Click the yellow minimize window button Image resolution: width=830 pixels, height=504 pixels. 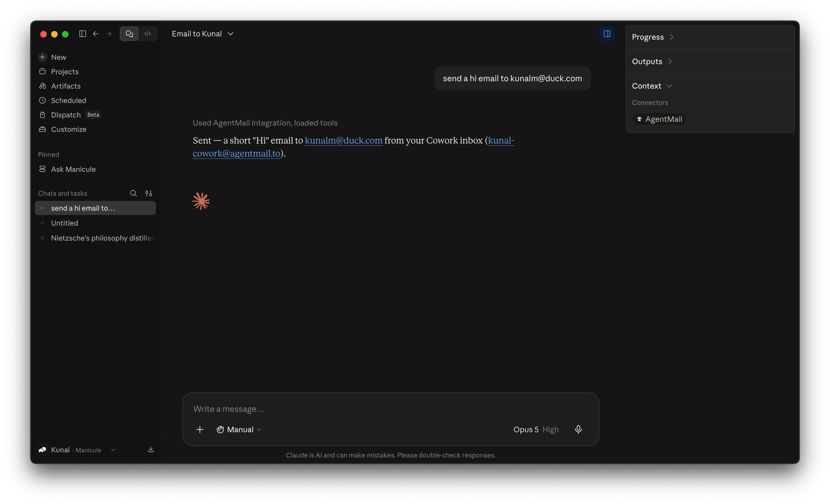tap(54, 34)
